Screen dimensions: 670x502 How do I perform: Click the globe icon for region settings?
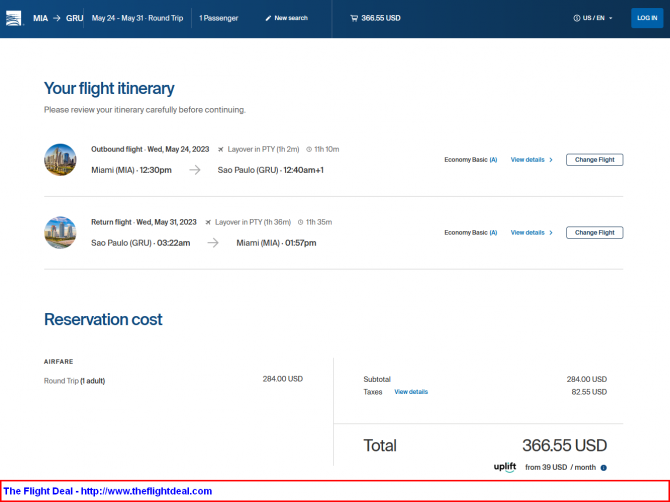click(577, 18)
